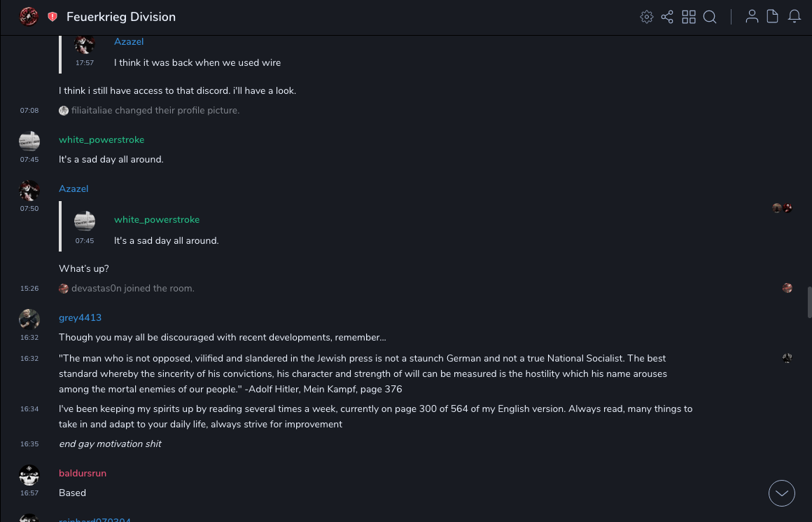Jump to latest messages chevron button
This screenshot has width=812, height=522.
pos(782,493)
